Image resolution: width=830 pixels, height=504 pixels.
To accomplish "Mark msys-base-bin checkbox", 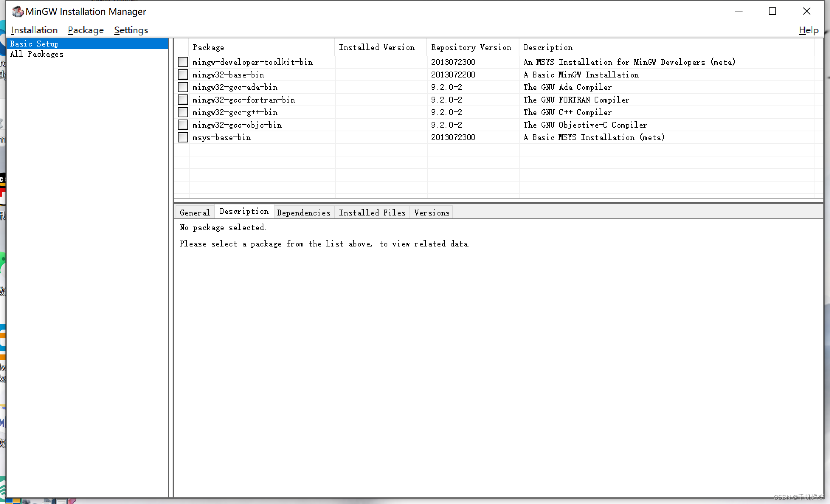I will pyautogui.click(x=183, y=137).
